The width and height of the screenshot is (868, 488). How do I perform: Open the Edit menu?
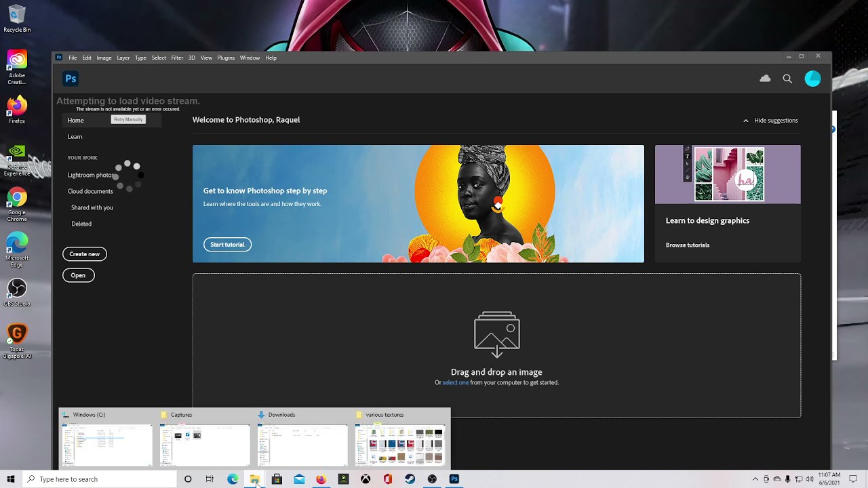[87, 58]
